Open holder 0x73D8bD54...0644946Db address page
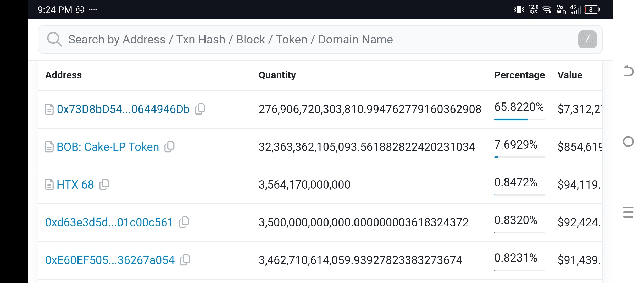644x283 pixels. 123,109
